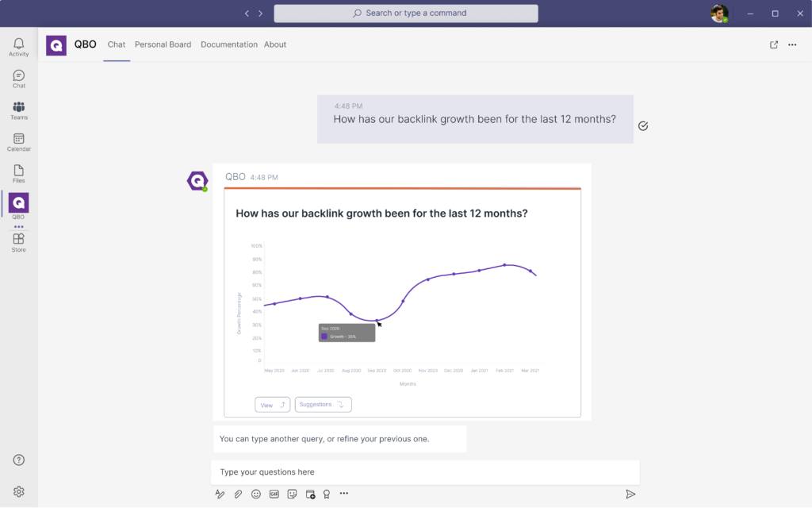The width and height of the screenshot is (812, 508).
Task: Click the Suggestions button under chart
Action: coord(323,405)
